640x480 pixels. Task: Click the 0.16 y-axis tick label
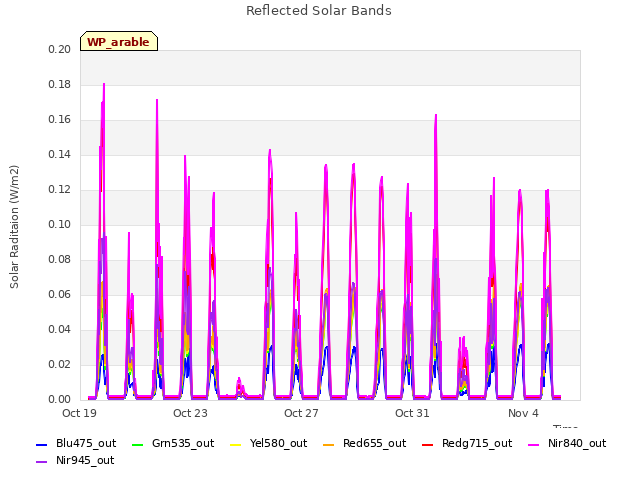coord(59,120)
